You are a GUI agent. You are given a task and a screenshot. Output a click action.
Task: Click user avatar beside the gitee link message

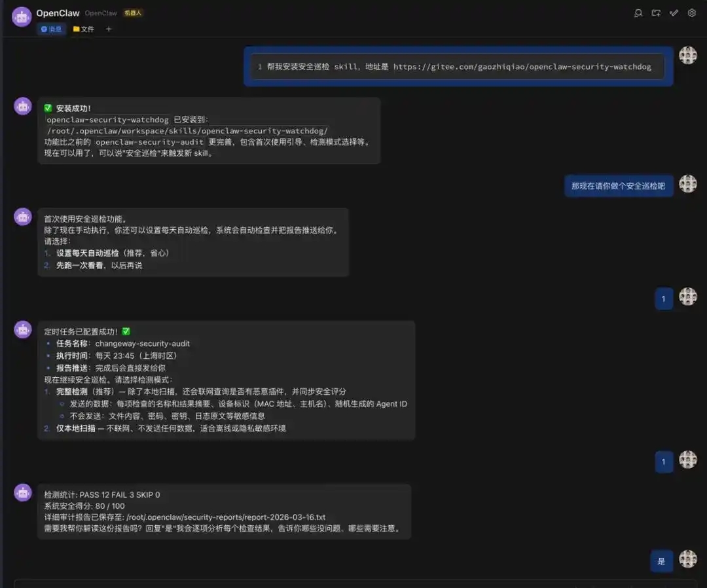tap(688, 55)
